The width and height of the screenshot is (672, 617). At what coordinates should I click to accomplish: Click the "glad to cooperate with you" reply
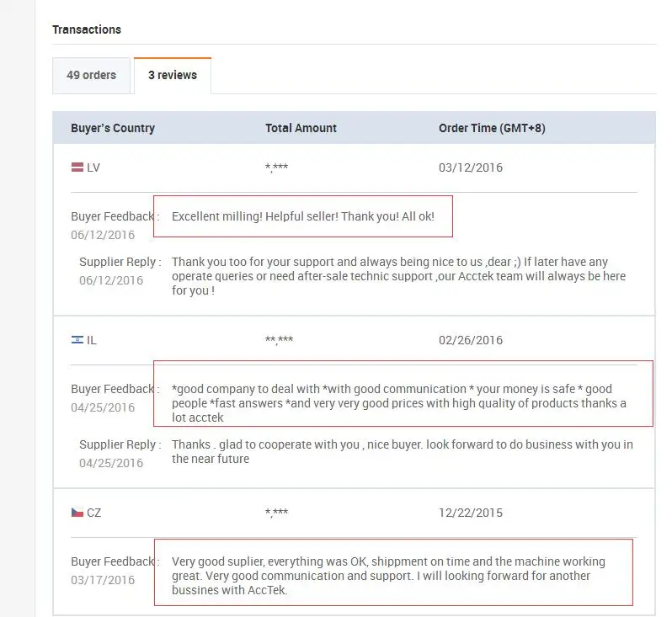[x=402, y=451]
